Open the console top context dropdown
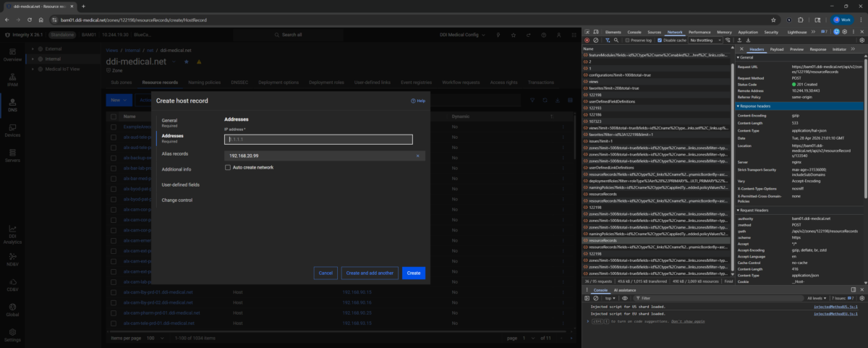The image size is (868, 348). pyautogui.click(x=611, y=297)
